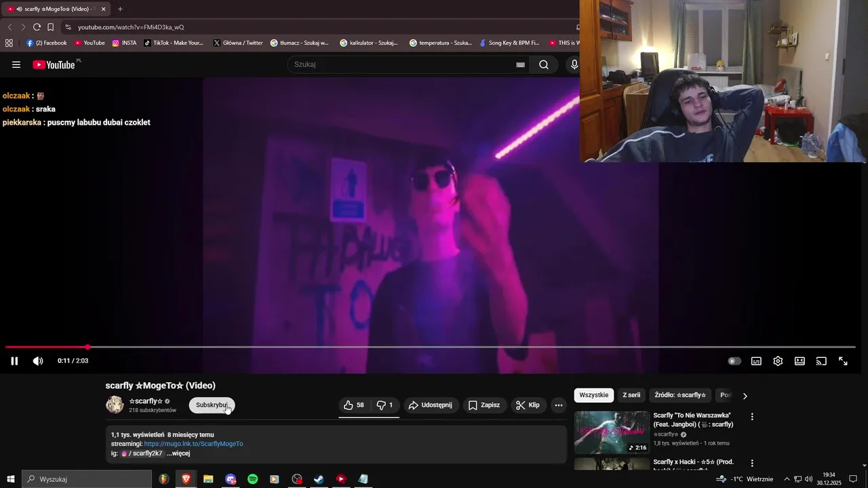Reload the page with the browser refresh icon

click(x=37, y=27)
